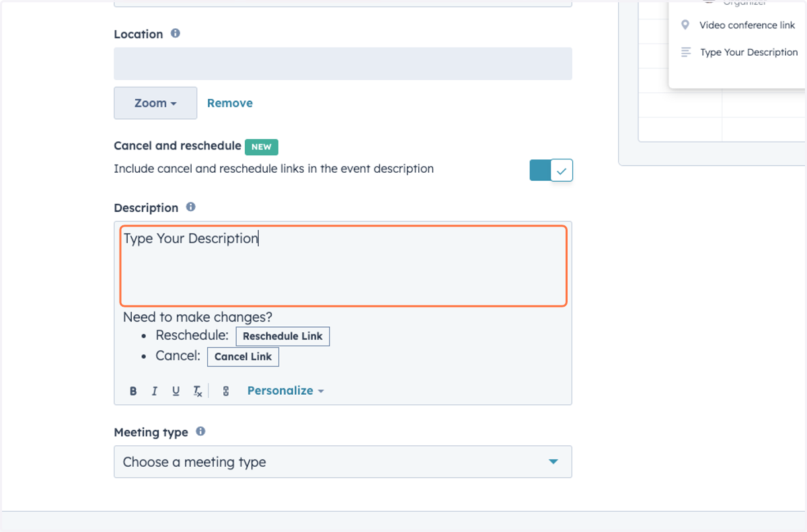Click the 'Meeting type' label
This screenshot has width=807, height=532.
(151, 432)
